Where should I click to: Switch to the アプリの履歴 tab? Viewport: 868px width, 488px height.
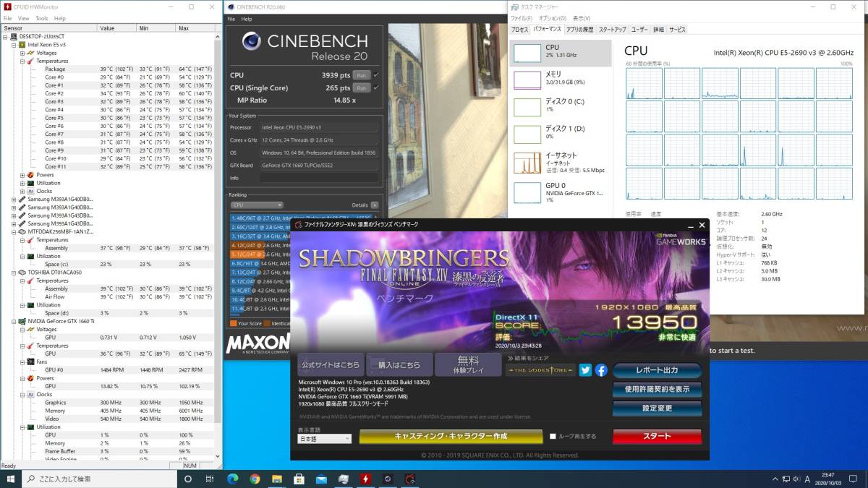pyautogui.click(x=579, y=30)
